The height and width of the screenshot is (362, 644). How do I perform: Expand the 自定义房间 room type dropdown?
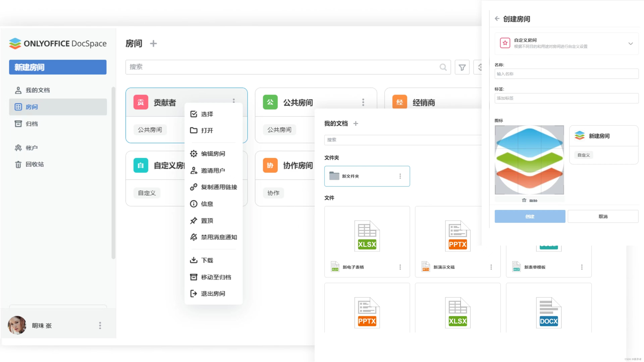pos(631,43)
